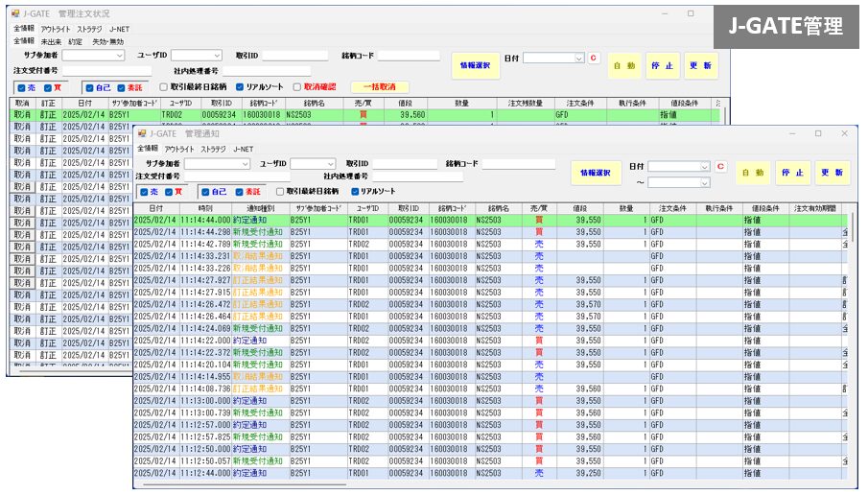Toggle 委託 checkbox in 管理注文状況 window
This screenshot has height=495, width=868.
tap(121, 88)
